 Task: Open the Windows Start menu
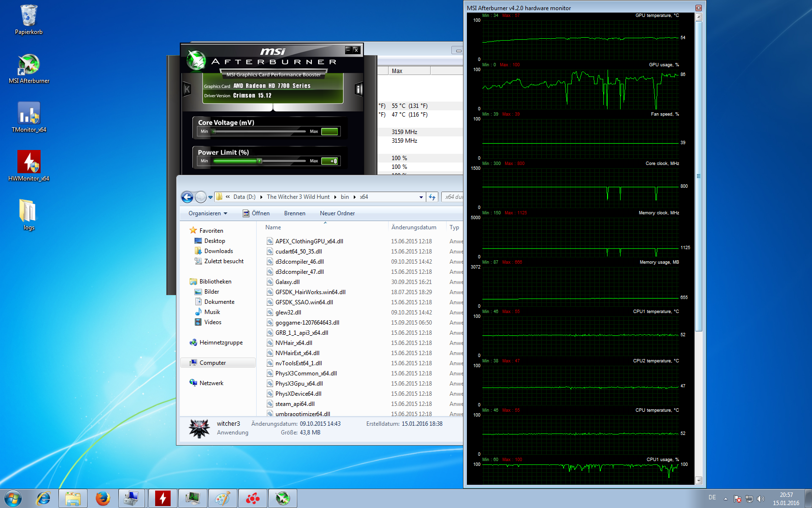(x=13, y=498)
